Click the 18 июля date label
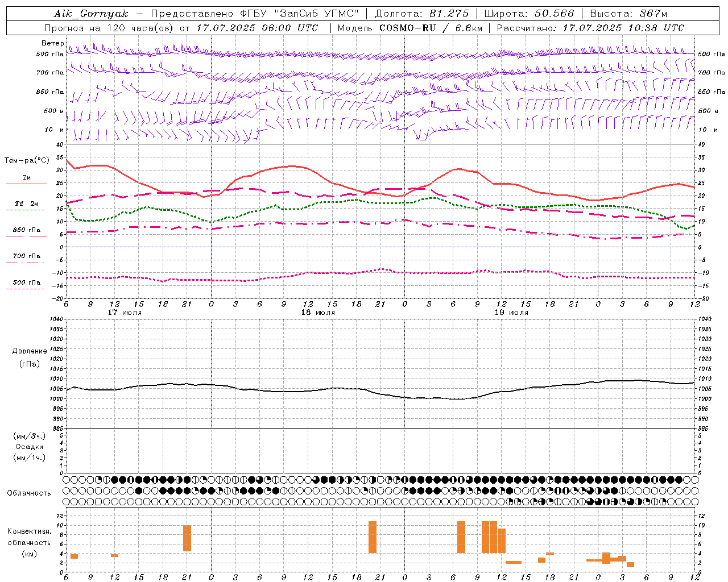 coord(318,313)
